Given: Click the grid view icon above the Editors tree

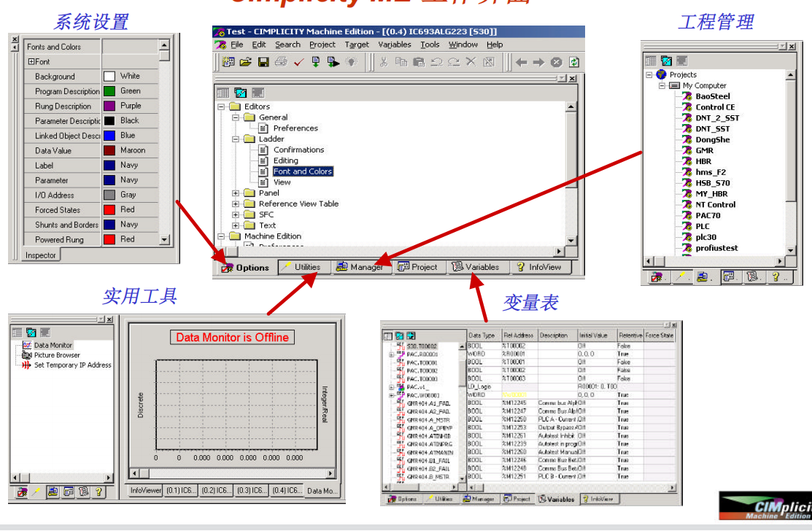Looking at the screenshot, I should [x=223, y=93].
